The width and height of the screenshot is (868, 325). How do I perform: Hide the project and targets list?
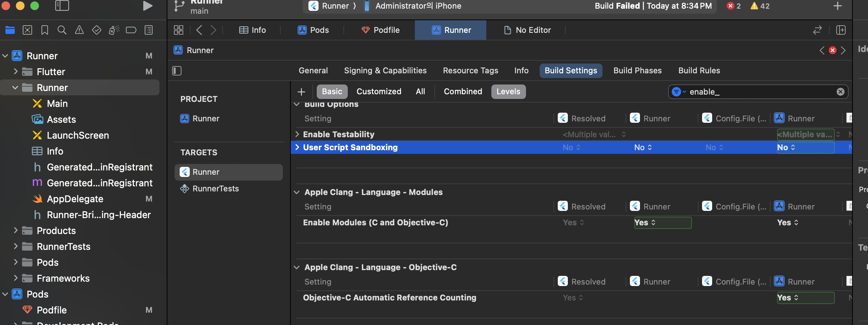click(177, 70)
